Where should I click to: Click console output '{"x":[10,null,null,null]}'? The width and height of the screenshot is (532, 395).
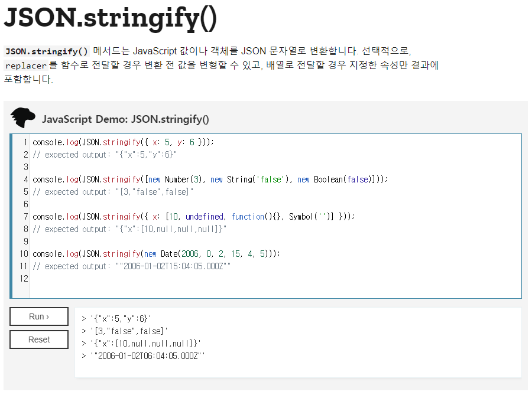[145, 344]
